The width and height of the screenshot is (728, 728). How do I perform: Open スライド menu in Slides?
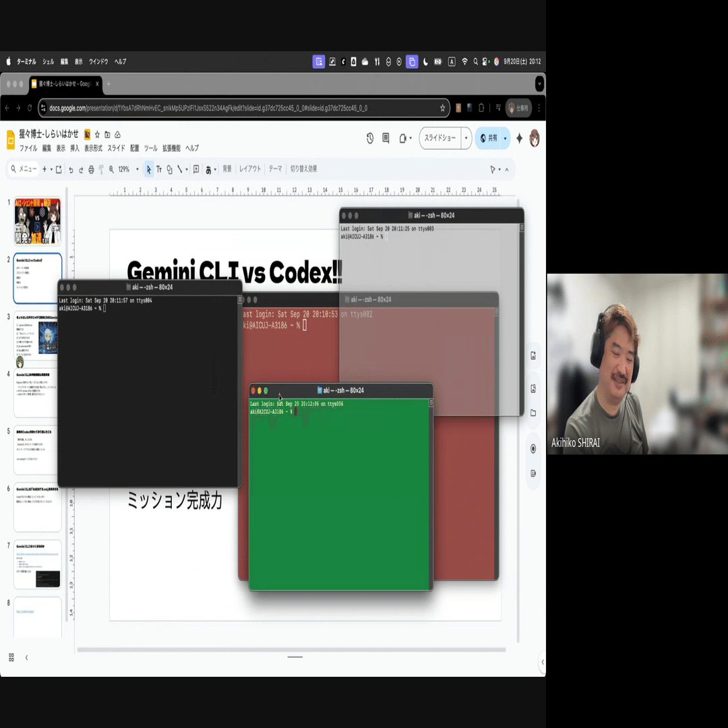click(x=116, y=148)
